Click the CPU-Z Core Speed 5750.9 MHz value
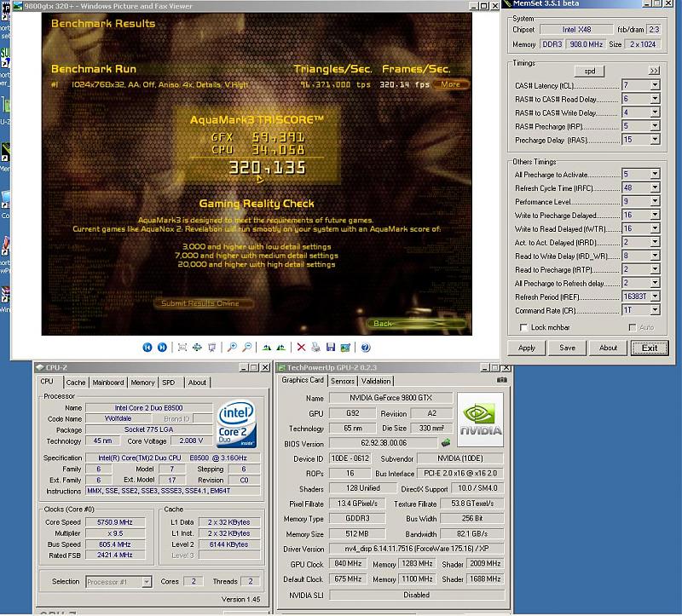The image size is (682, 616). tap(115, 522)
